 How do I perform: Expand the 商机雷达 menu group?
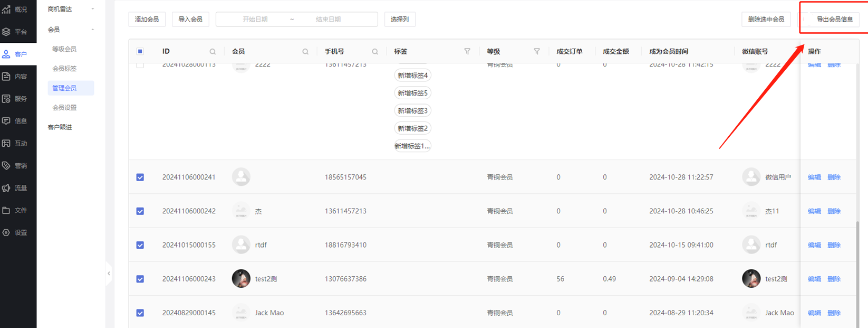tap(71, 9)
